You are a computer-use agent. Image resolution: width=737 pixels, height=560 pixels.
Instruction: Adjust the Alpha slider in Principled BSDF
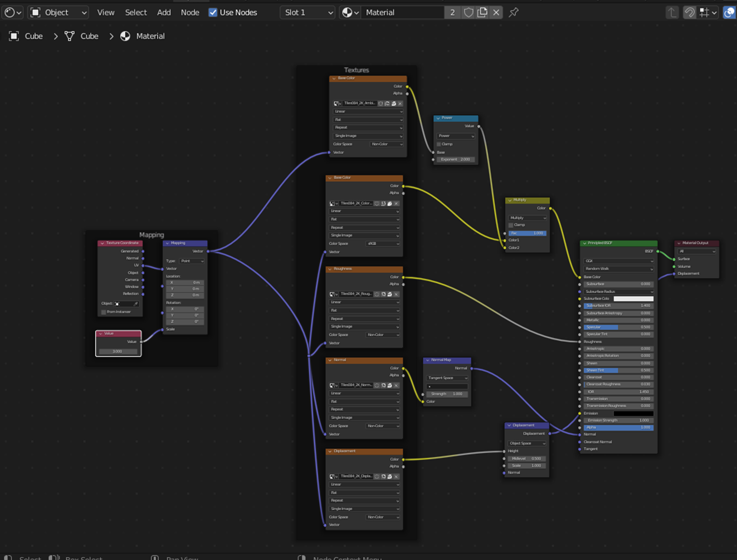point(618,428)
